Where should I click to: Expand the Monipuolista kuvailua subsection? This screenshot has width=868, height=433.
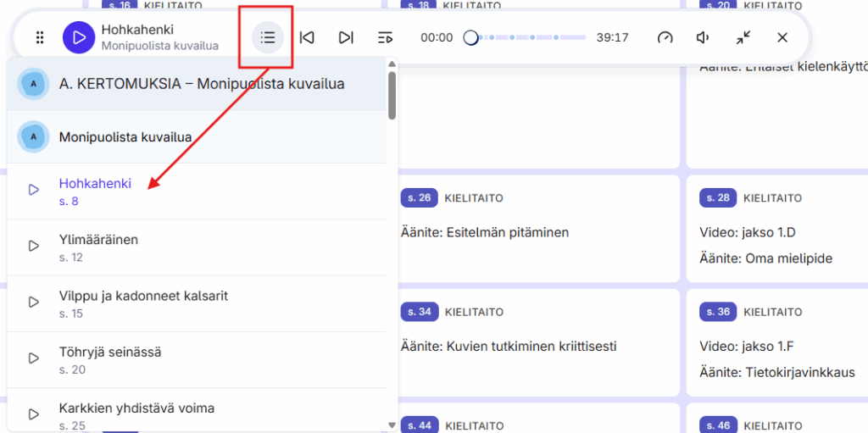click(x=125, y=136)
